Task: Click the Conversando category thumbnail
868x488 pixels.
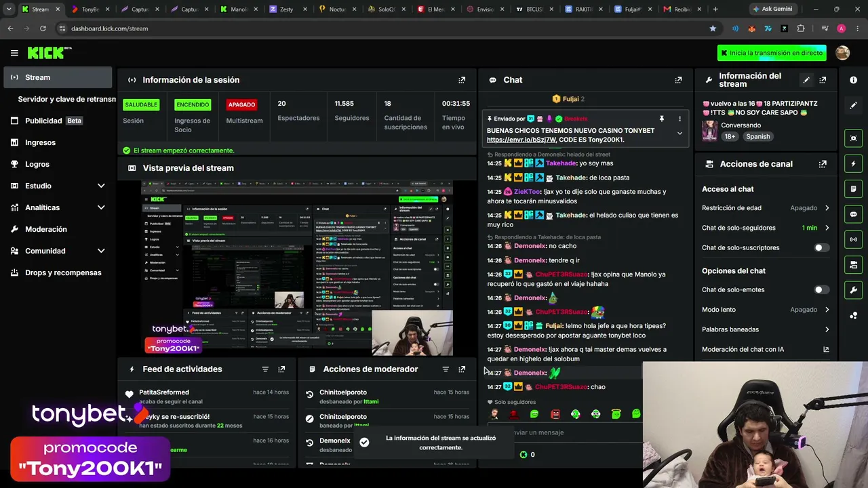Action: pos(709,131)
